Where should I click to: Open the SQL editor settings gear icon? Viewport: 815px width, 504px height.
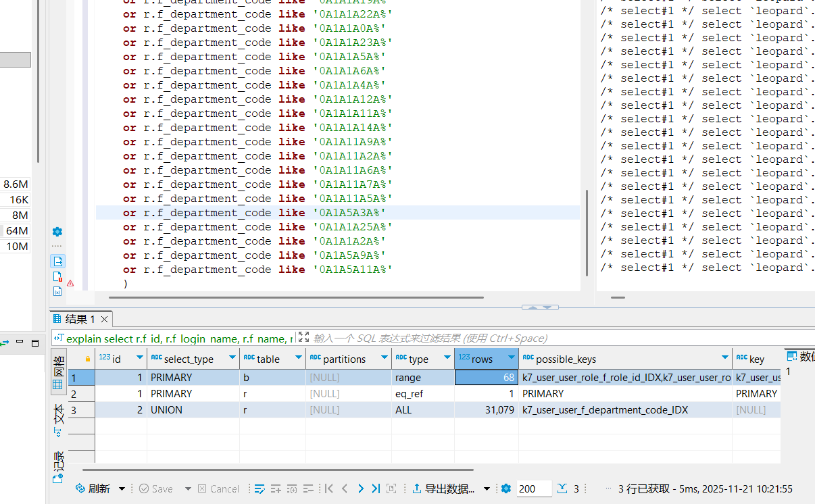pyautogui.click(x=57, y=232)
